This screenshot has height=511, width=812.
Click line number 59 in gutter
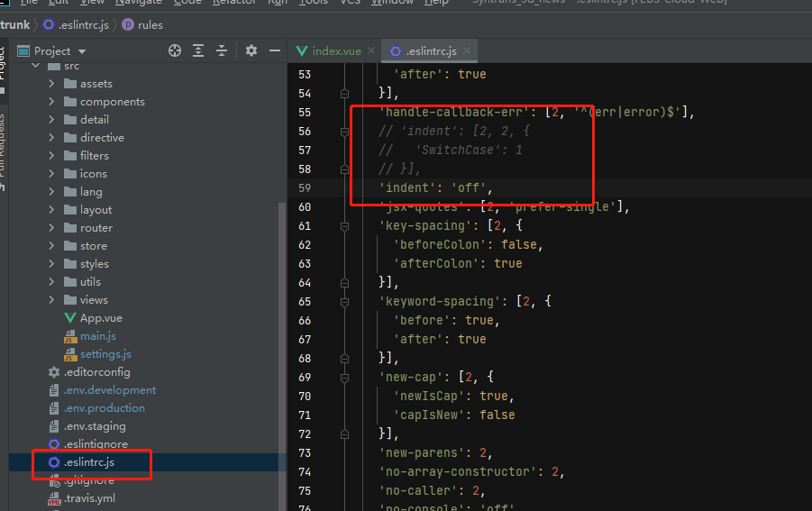tap(305, 188)
